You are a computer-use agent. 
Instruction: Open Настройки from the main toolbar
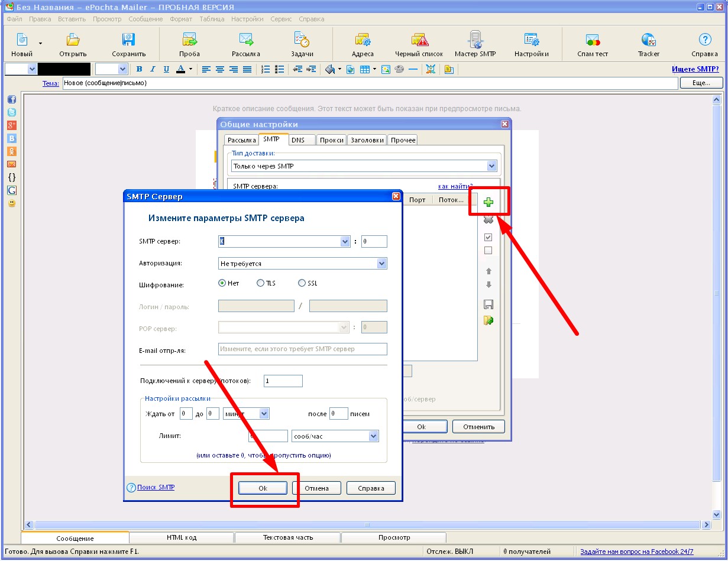click(531, 40)
